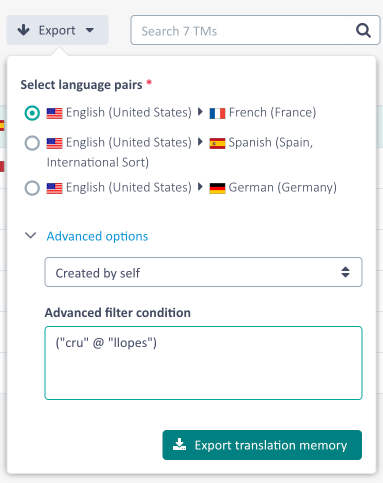Image resolution: width=383 pixels, height=483 pixels.
Task: Select the English to Spanish language pair radio
Action: pos(32,143)
